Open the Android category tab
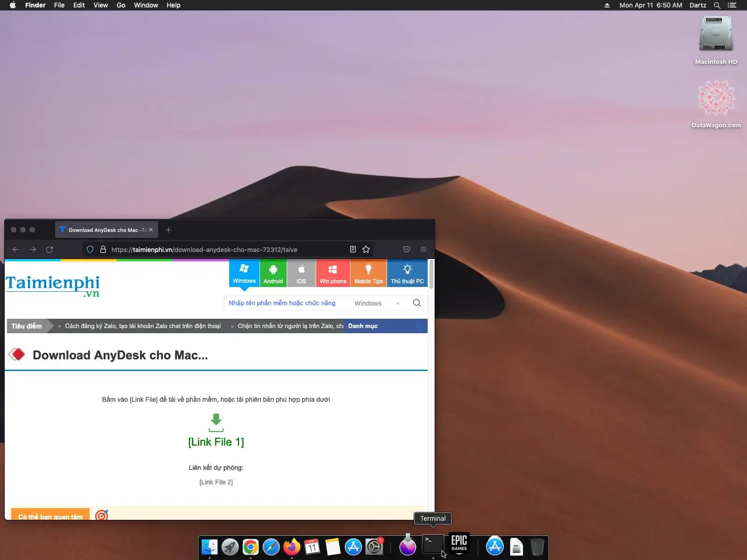This screenshot has width=747, height=560. tap(273, 273)
